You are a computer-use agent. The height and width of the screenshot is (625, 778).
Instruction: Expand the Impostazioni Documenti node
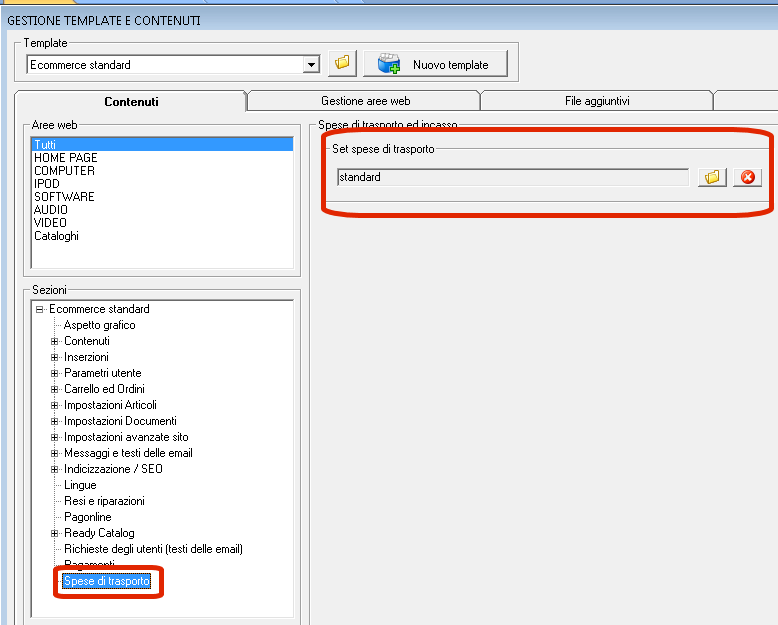pyautogui.click(x=55, y=421)
